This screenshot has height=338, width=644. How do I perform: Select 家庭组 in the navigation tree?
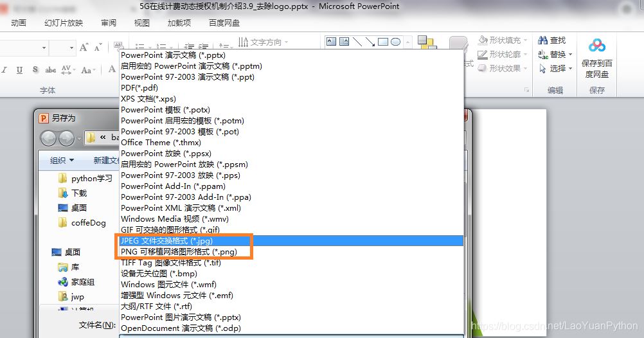pos(76,281)
